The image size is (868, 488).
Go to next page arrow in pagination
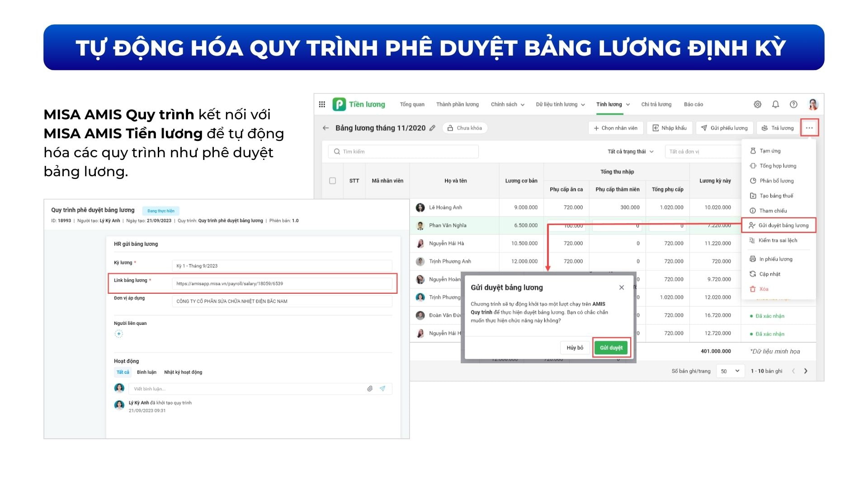[806, 371]
